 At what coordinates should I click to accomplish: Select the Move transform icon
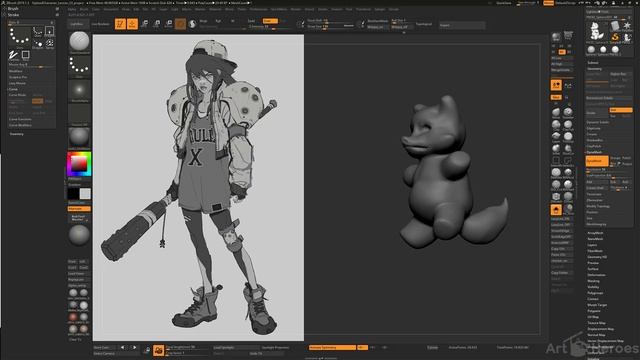tap(144, 24)
